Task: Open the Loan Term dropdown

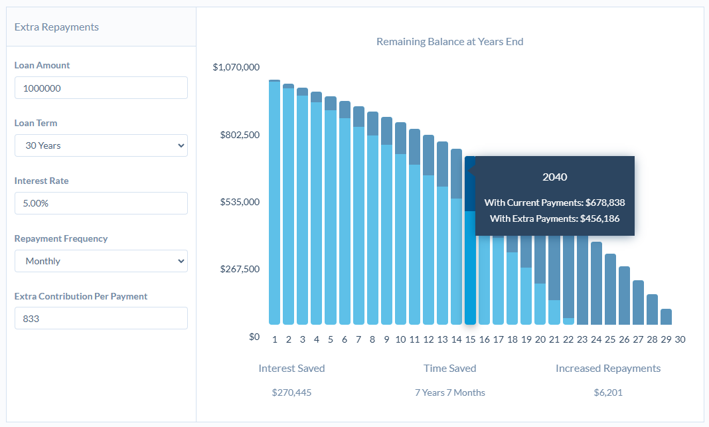Action: click(x=101, y=145)
